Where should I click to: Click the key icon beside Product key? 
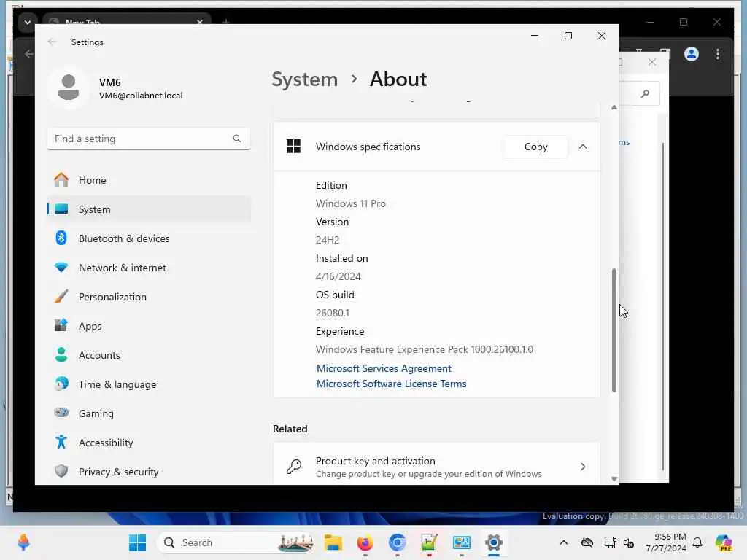pyautogui.click(x=293, y=467)
